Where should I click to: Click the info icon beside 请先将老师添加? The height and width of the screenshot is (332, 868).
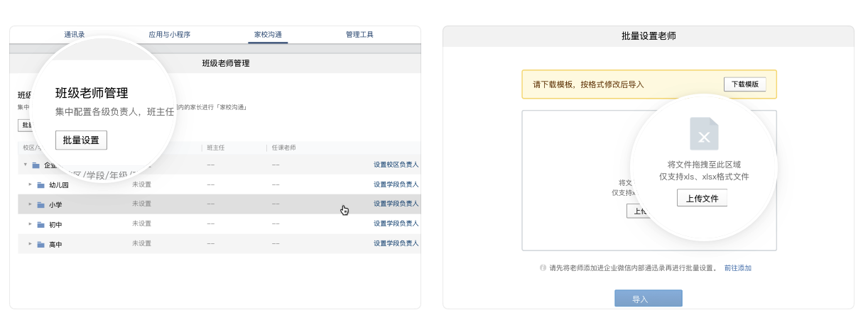543,268
